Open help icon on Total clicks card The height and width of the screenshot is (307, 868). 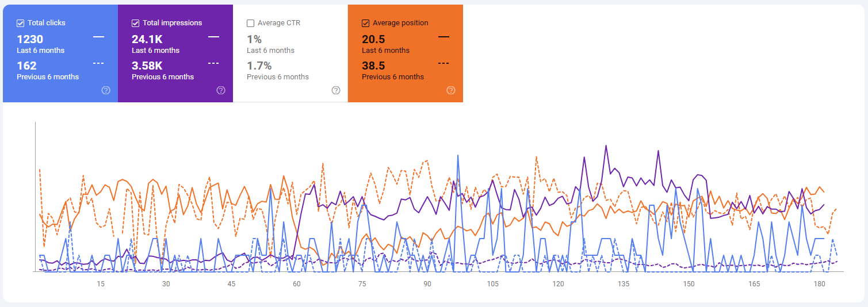106,90
